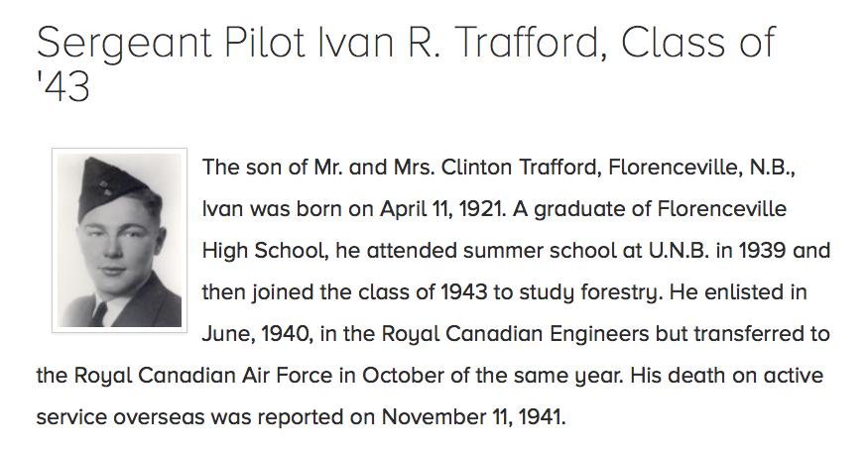The image size is (868, 454).
Task: Click the portrait photo of Ivan Trafford
Action: point(119,240)
